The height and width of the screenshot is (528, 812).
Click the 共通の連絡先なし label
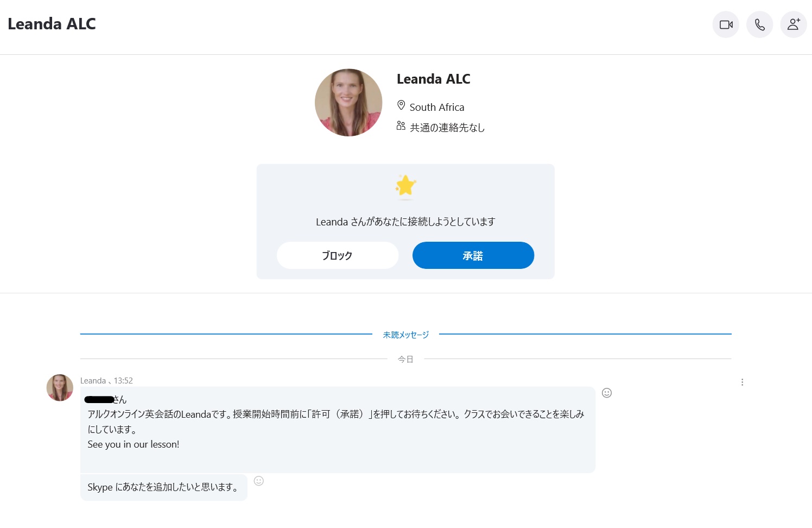pos(447,128)
